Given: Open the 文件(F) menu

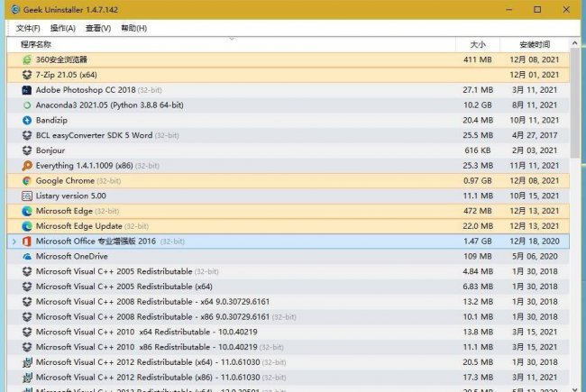Looking at the screenshot, I should [x=28, y=28].
